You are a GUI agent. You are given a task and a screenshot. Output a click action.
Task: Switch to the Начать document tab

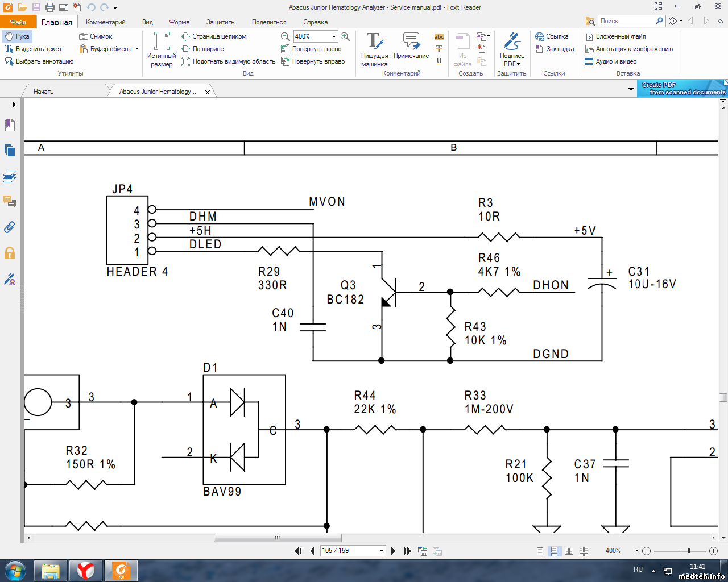(x=44, y=92)
